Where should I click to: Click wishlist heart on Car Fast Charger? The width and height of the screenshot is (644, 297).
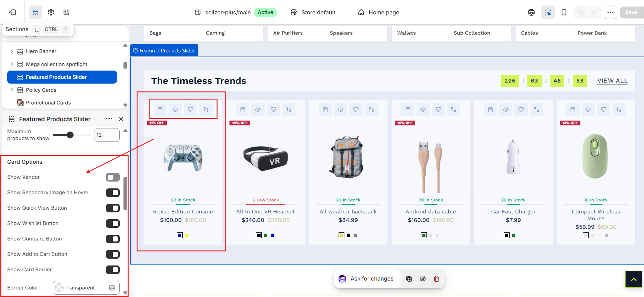click(521, 110)
